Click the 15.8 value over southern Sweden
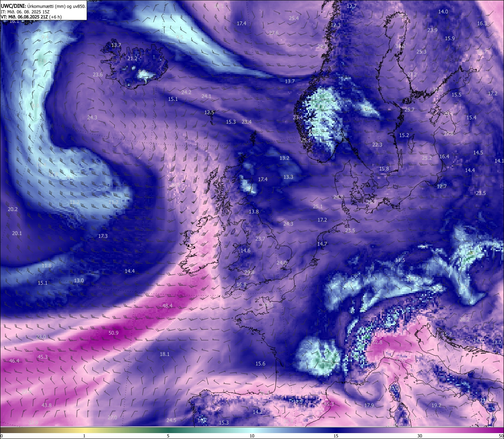 tap(384, 169)
